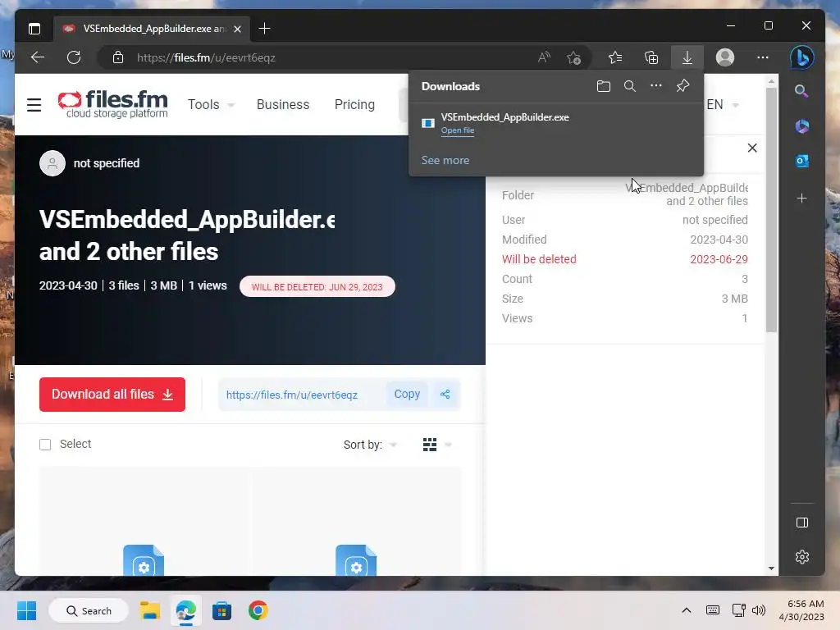Image resolution: width=840 pixels, height=630 pixels.
Task: Close the current browser tab
Action: point(237,29)
